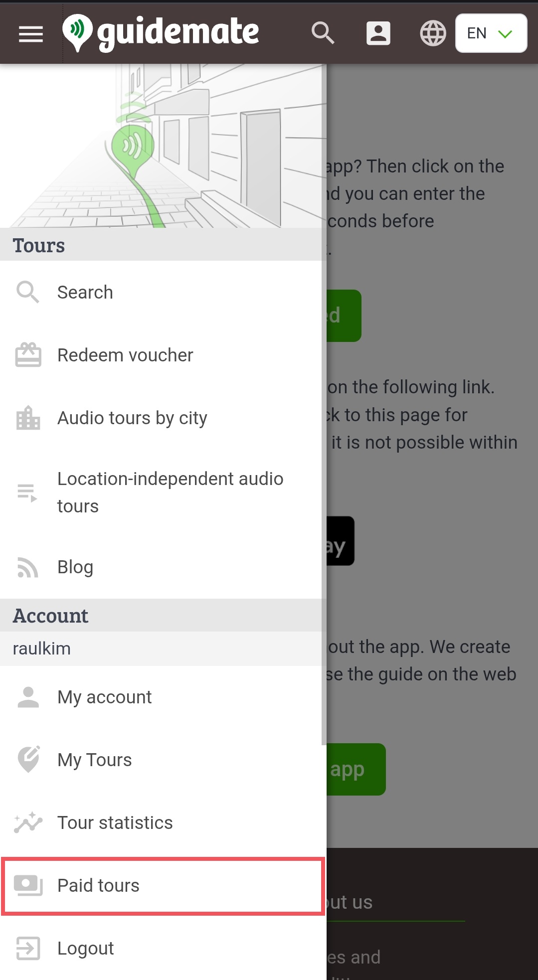The width and height of the screenshot is (538, 980).
Task: View Tour statistics
Action: [x=163, y=822]
